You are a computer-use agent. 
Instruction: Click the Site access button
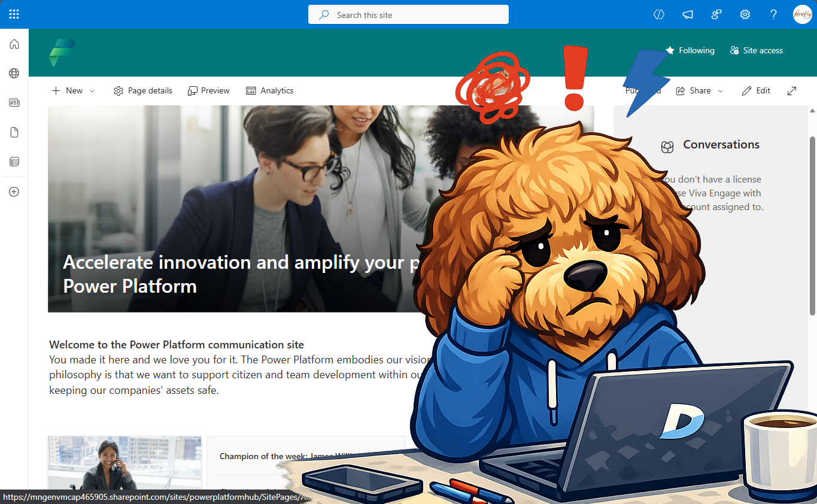757,51
